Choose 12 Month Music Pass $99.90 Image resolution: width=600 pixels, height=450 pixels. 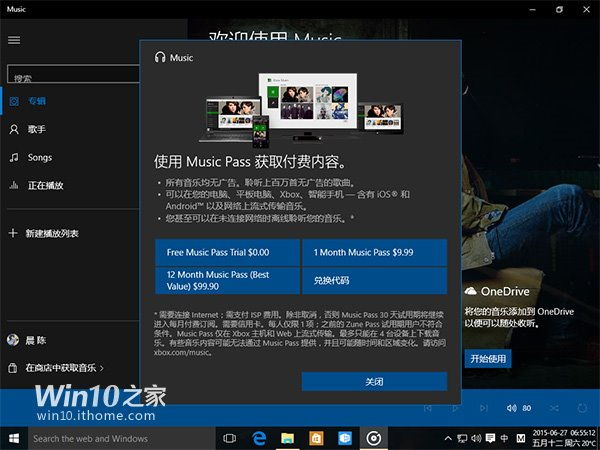click(227, 280)
